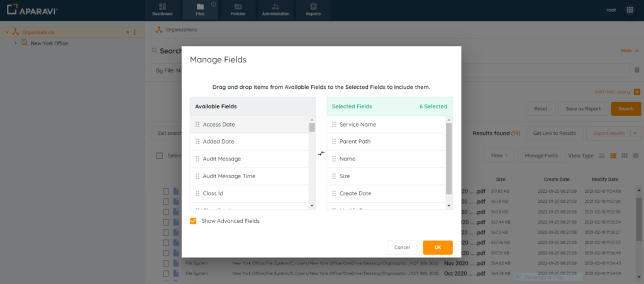Open the Organizations three-dot menu

[135, 32]
